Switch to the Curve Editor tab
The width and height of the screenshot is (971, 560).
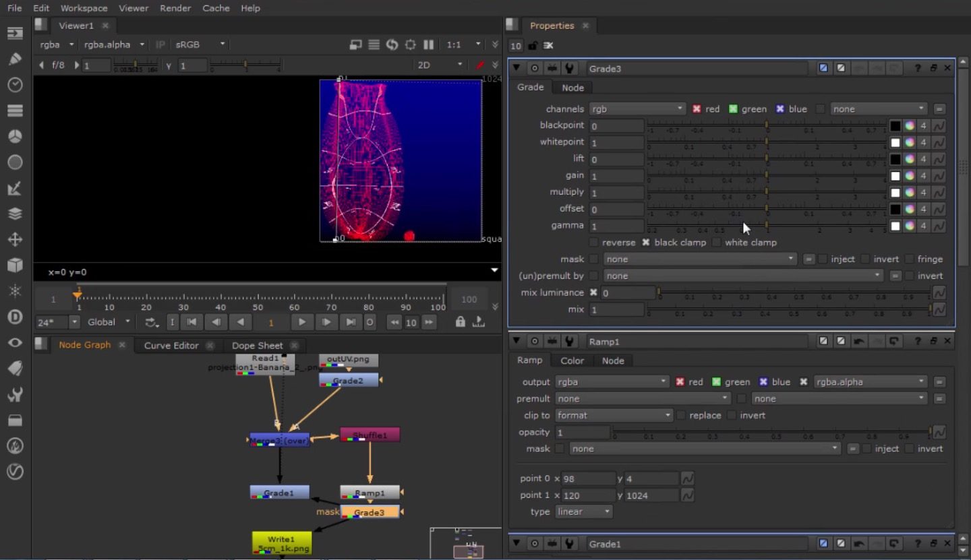click(171, 346)
